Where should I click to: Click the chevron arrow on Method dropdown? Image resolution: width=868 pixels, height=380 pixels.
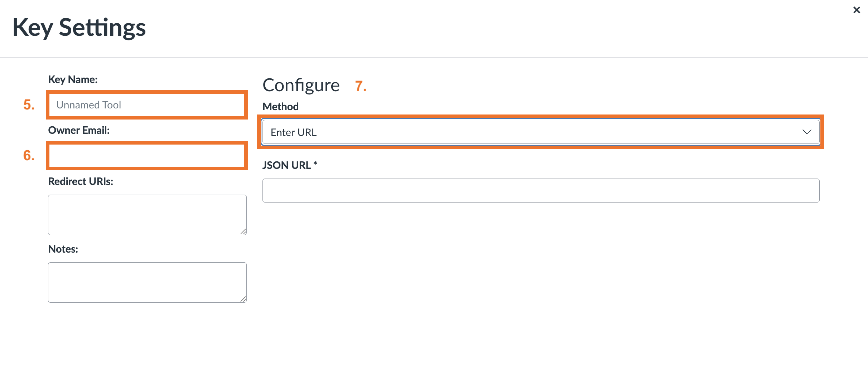point(807,132)
